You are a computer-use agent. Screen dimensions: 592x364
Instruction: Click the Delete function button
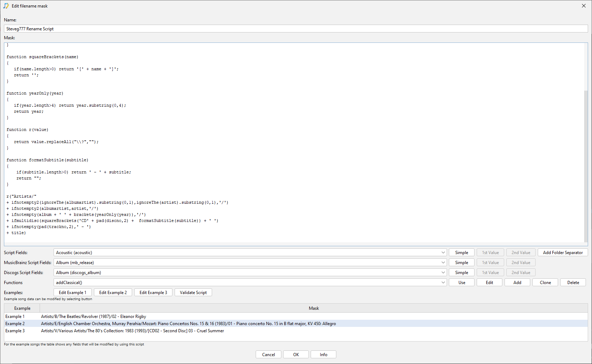click(573, 283)
